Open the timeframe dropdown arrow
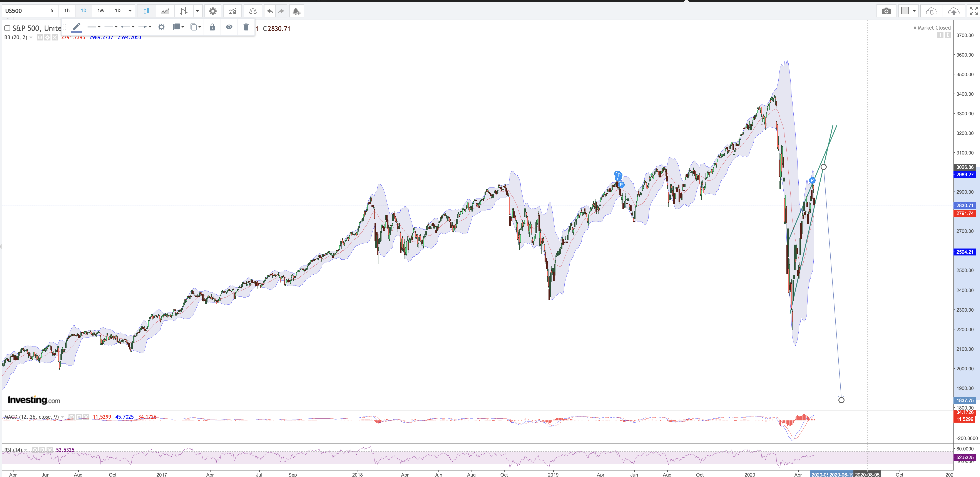 point(130,11)
